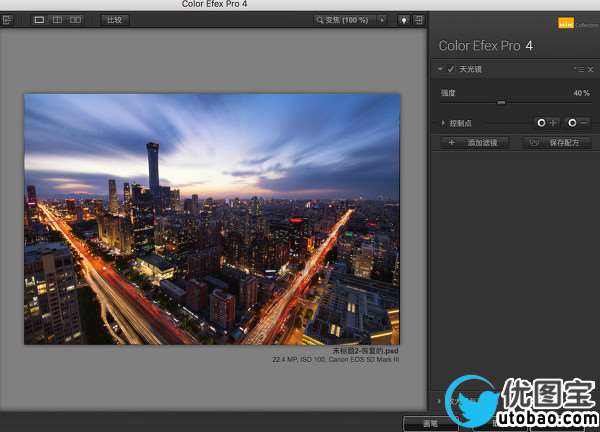Click the Canon EOS 5D Mark III info

[x=364, y=359]
